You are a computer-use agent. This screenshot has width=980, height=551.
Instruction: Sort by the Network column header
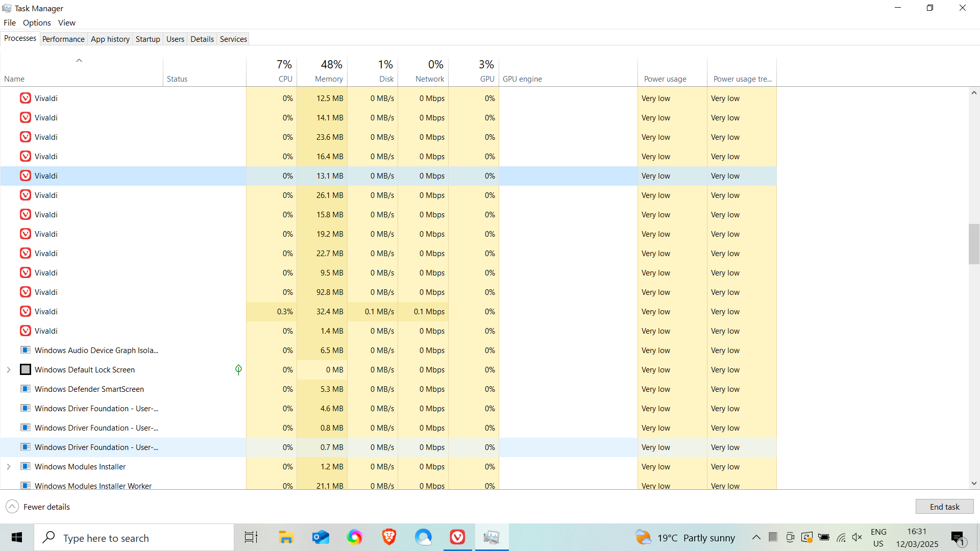click(x=423, y=71)
